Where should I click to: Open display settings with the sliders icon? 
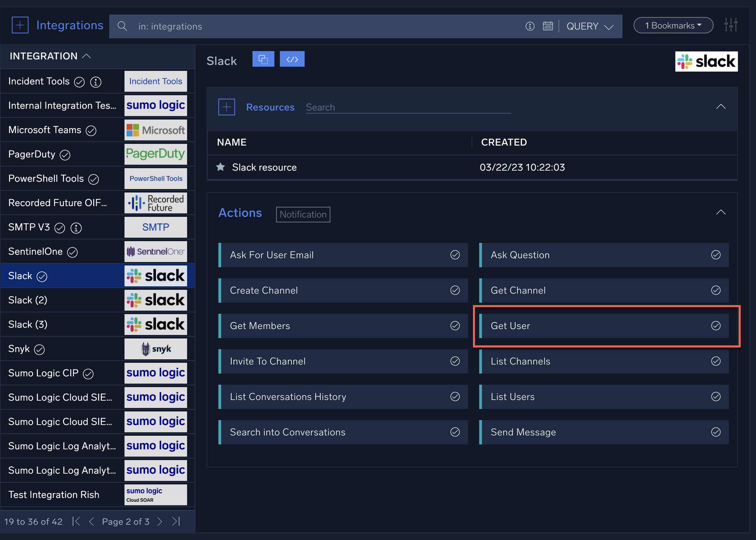tap(731, 25)
